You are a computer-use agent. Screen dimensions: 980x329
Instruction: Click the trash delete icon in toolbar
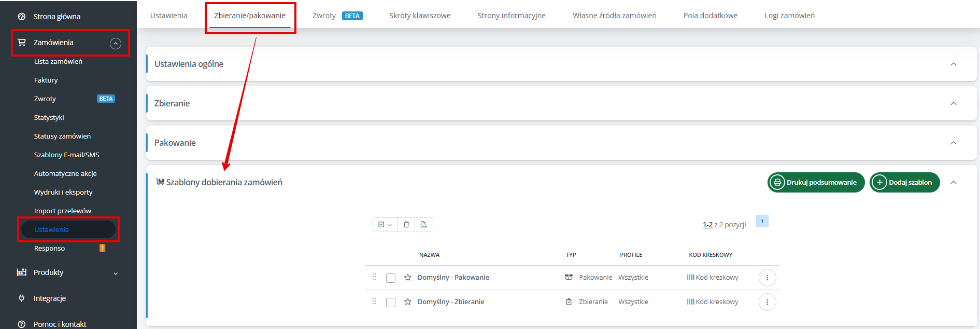(406, 225)
